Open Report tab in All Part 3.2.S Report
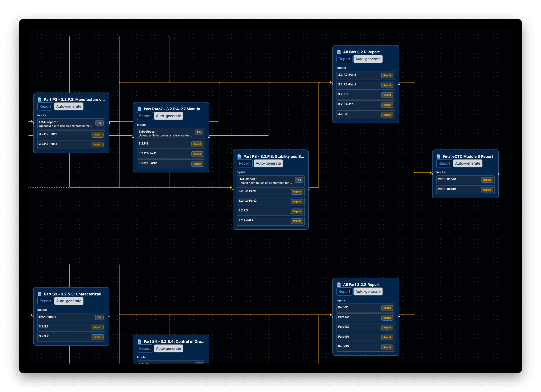This screenshot has height=392, width=541. pyautogui.click(x=344, y=291)
